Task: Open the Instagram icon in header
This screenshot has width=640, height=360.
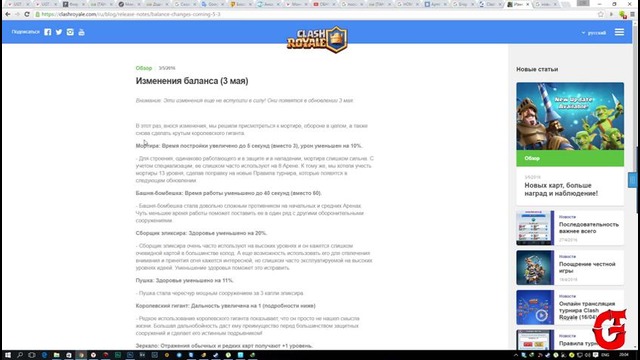Action: [70, 32]
